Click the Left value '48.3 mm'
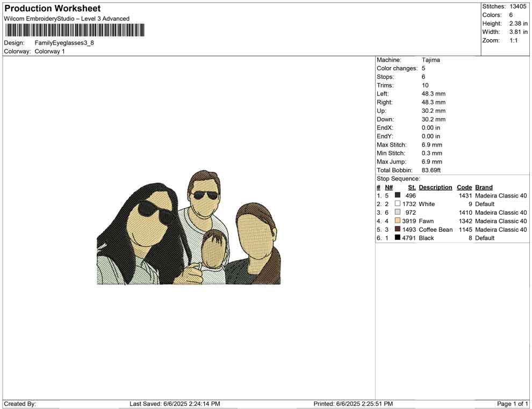This screenshot has height=409, width=532. [x=434, y=94]
